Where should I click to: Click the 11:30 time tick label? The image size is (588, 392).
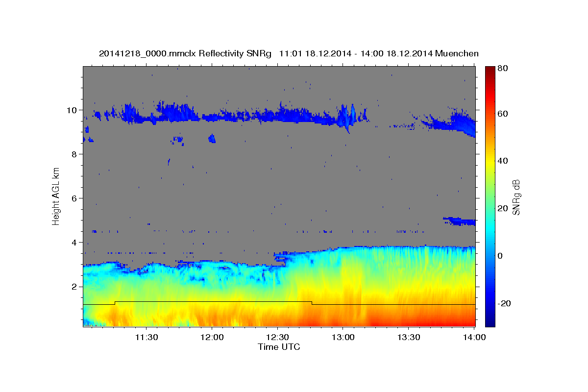(146, 337)
